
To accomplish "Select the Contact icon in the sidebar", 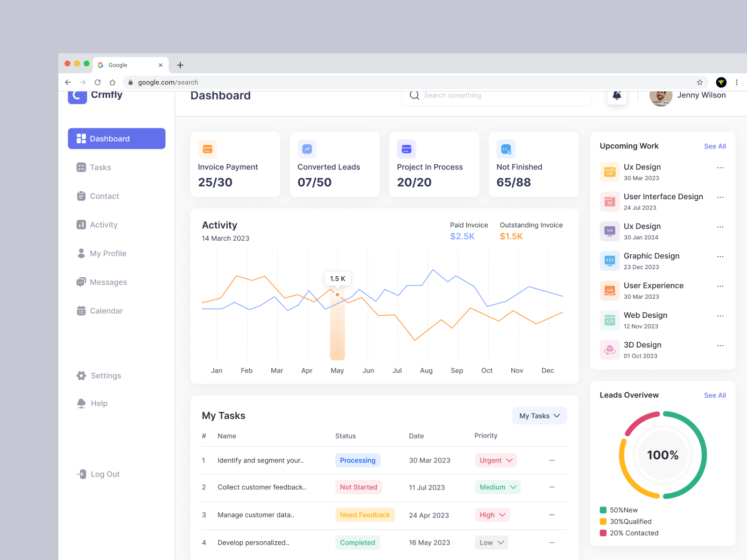I will click(x=81, y=196).
